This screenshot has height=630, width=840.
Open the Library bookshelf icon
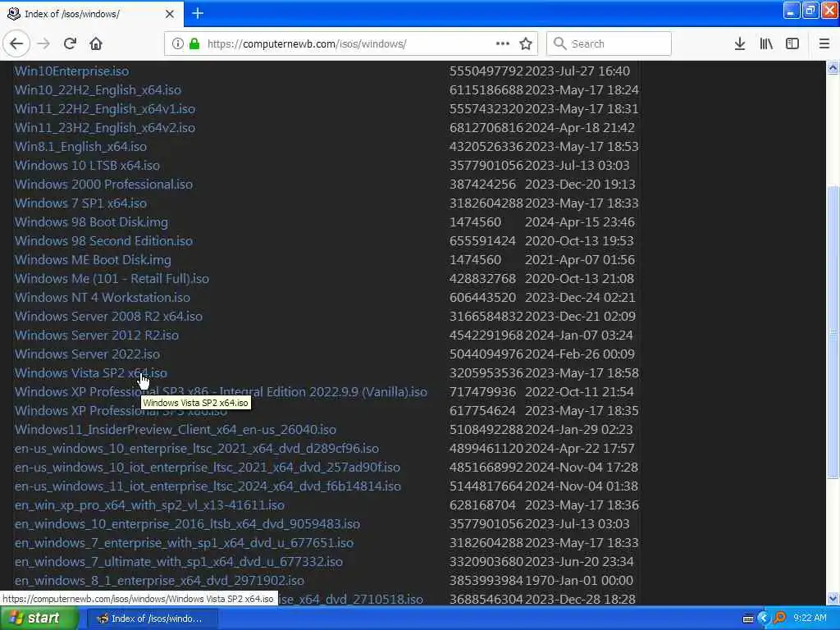pyautogui.click(x=766, y=43)
